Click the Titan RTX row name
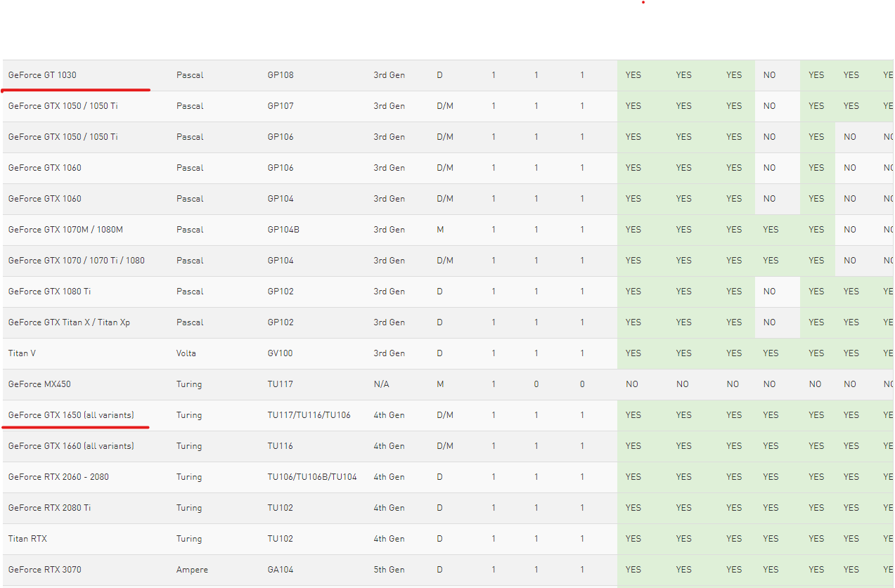The image size is (895, 588). (x=27, y=539)
